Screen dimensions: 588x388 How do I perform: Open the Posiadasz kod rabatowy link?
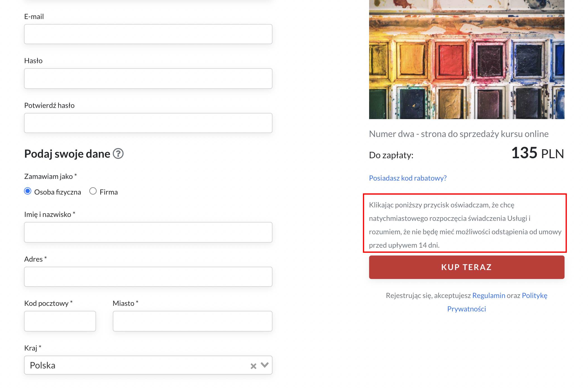click(x=408, y=178)
